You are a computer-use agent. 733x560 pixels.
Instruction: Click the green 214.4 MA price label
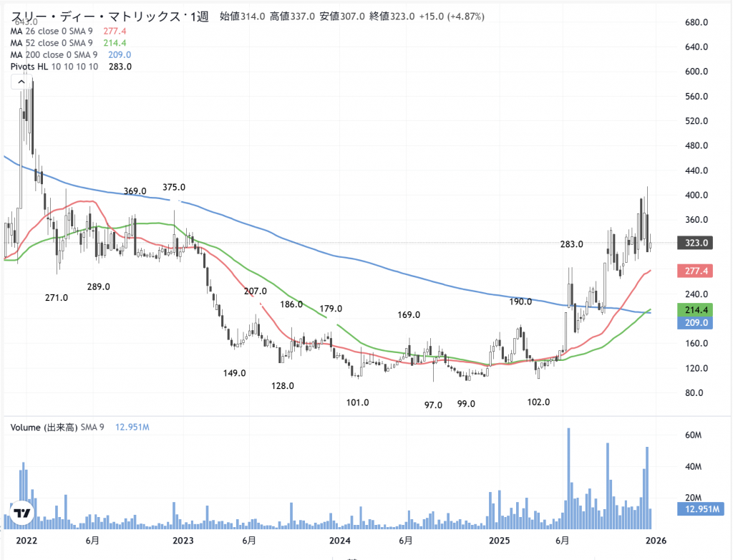[693, 310]
